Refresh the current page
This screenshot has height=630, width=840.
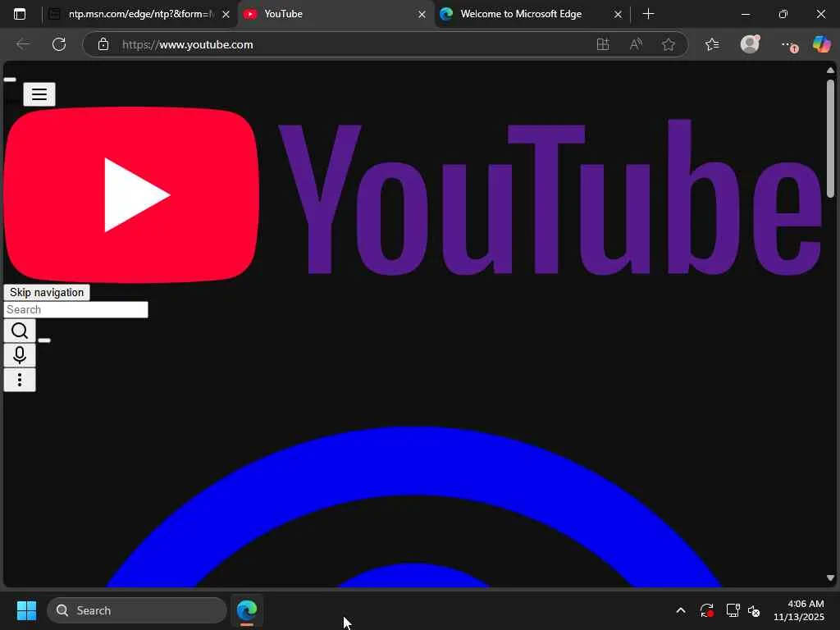(x=59, y=44)
